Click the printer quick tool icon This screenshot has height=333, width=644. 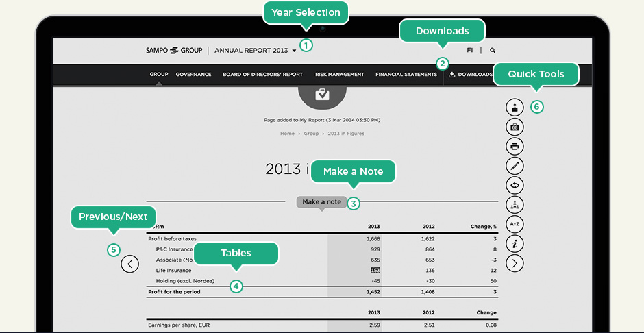click(x=515, y=146)
